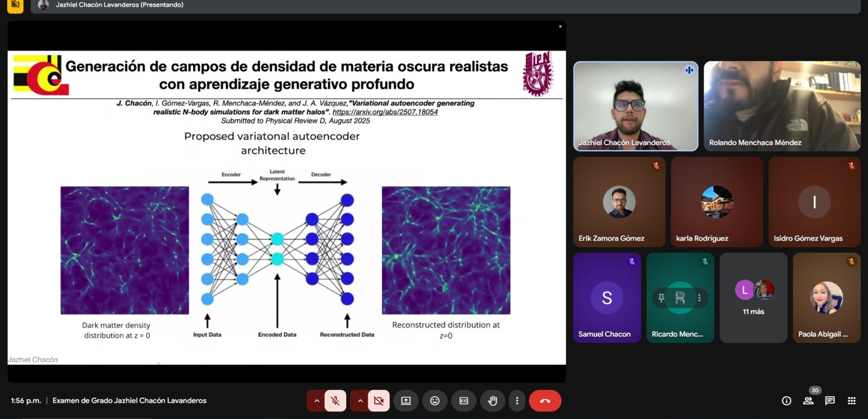The width and height of the screenshot is (868, 419).
Task: Open the three-dot more options menu
Action: (x=517, y=401)
